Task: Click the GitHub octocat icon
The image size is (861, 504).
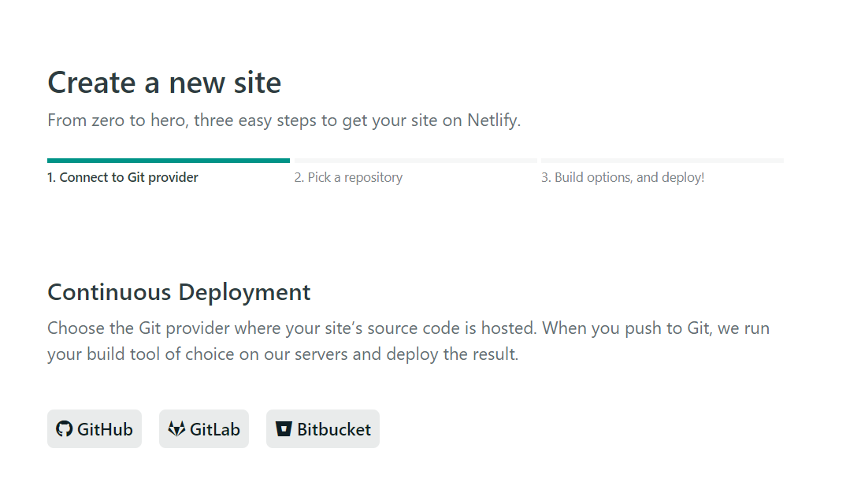Action: click(x=65, y=428)
